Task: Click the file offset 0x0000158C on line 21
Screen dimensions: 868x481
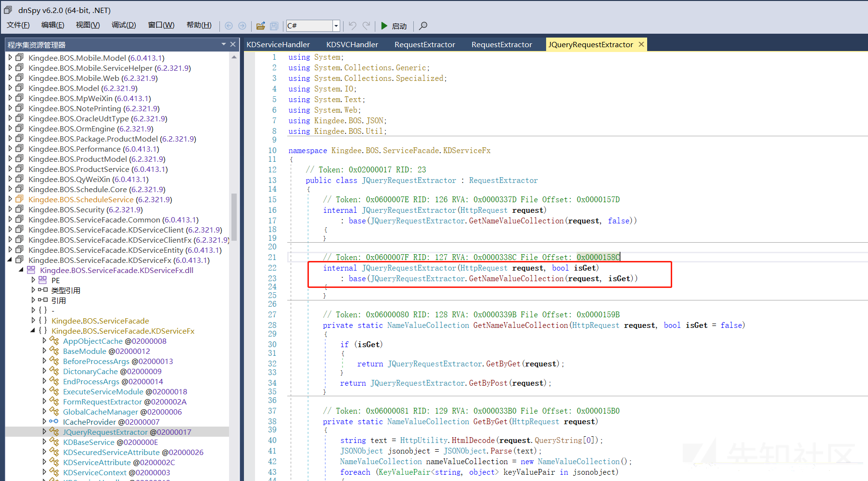Action: [x=598, y=257]
